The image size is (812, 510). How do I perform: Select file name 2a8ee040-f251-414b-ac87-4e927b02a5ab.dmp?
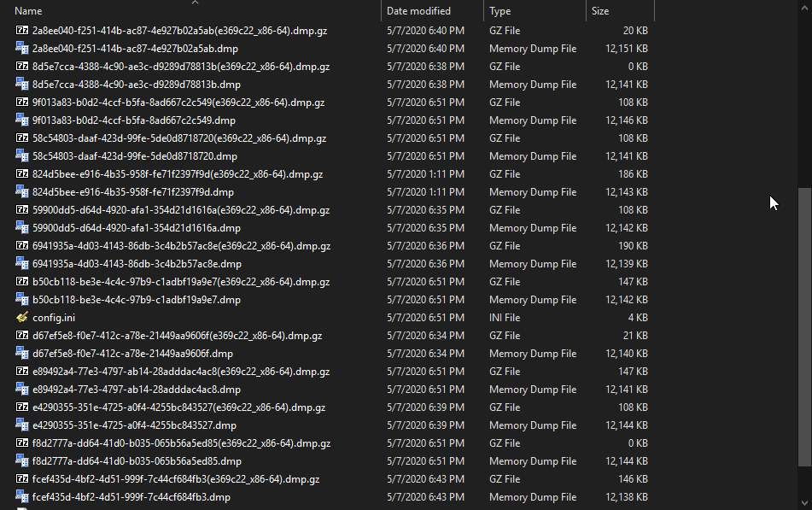coord(135,49)
